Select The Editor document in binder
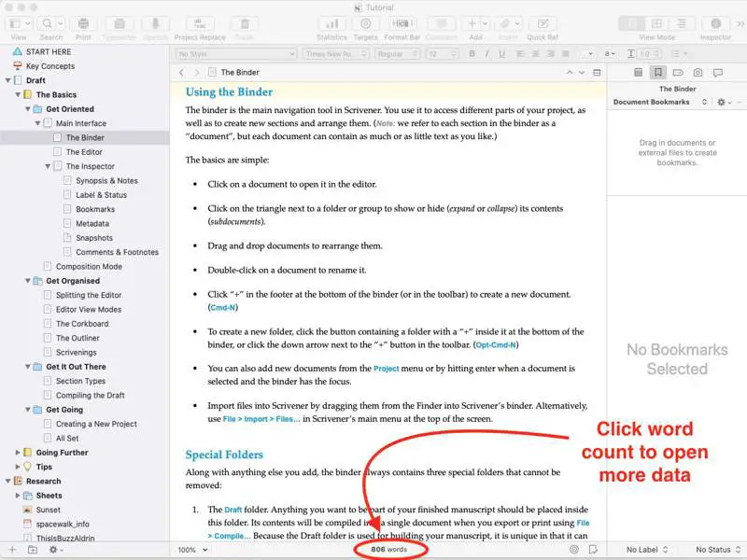 (x=84, y=152)
